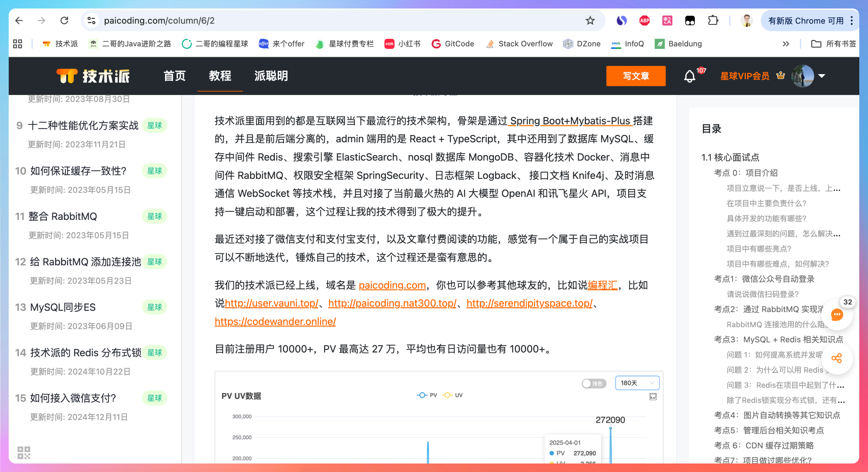This screenshot has width=868, height=472.
Task: Toggle the PV series in chart legend
Action: (427, 395)
